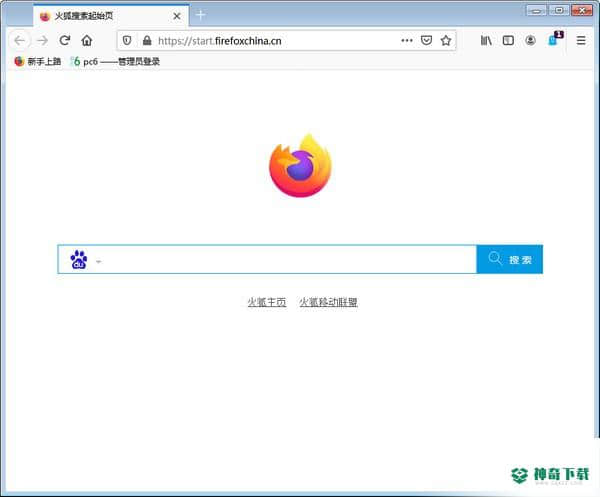The height and width of the screenshot is (497, 600).
Task: Maximize the Firefox window
Action: [559, 10]
